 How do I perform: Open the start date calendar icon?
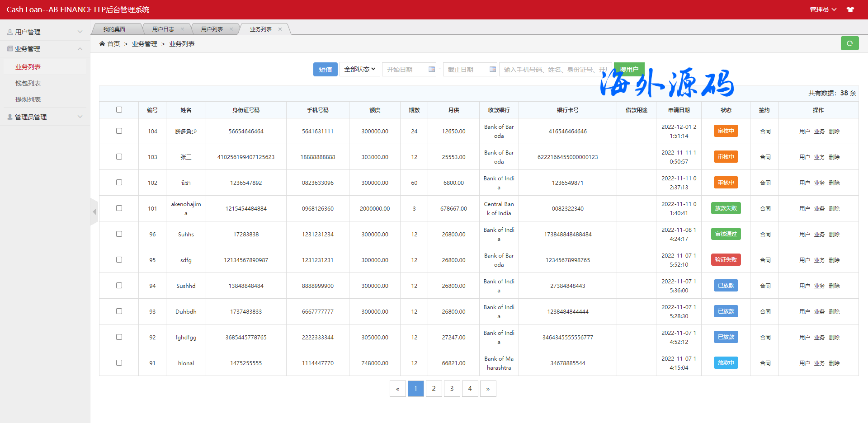pyautogui.click(x=431, y=69)
